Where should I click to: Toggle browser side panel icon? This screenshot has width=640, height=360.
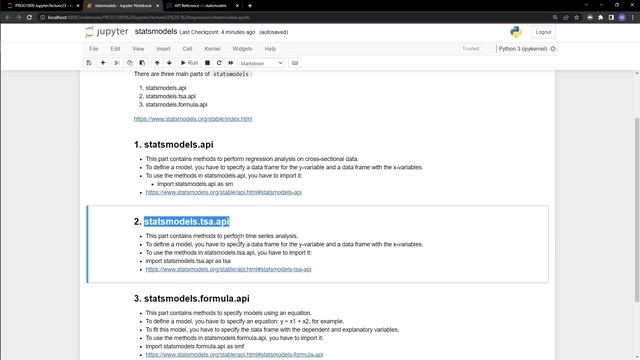[x=611, y=18]
